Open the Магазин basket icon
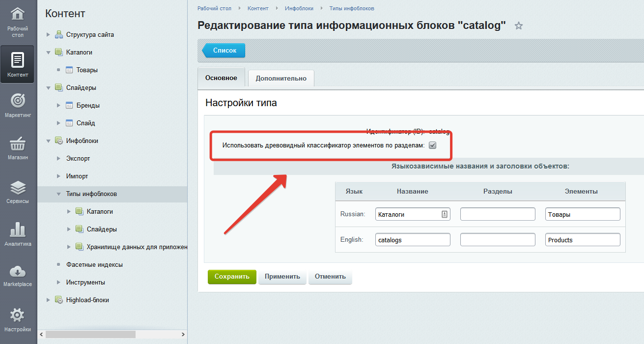Viewport: 644px width, 344px height. point(18,144)
